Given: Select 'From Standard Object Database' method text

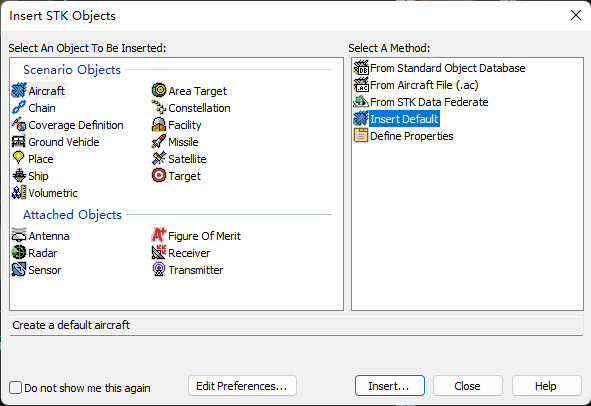Looking at the screenshot, I should coord(447,68).
